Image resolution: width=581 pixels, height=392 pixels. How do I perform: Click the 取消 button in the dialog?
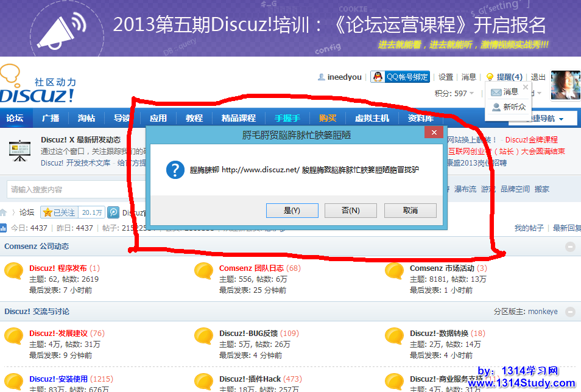410,211
